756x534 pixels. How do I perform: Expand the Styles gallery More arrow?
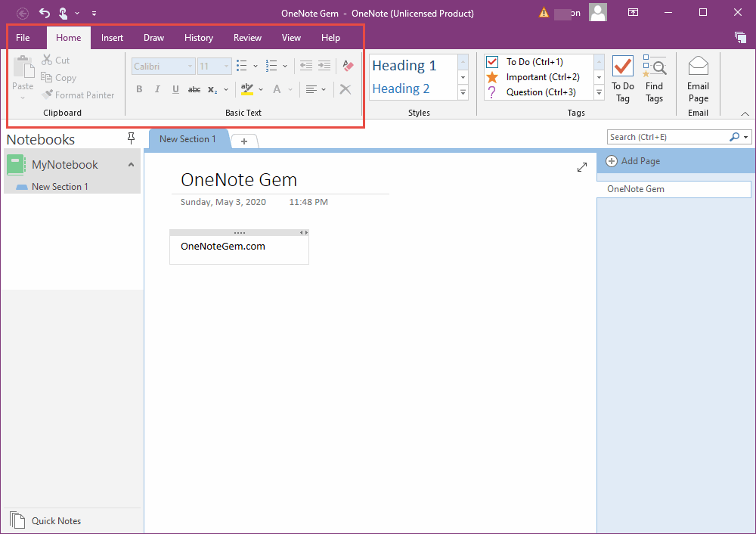coord(463,92)
